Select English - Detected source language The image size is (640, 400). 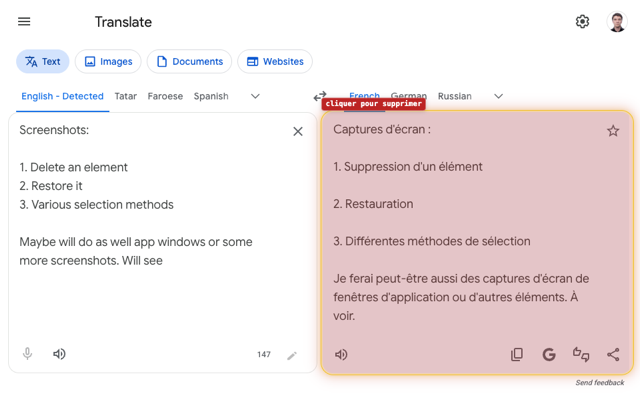coord(62,96)
